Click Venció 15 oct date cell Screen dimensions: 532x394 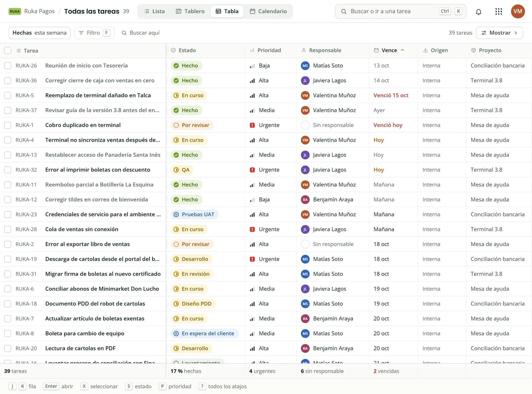(391, 95)
